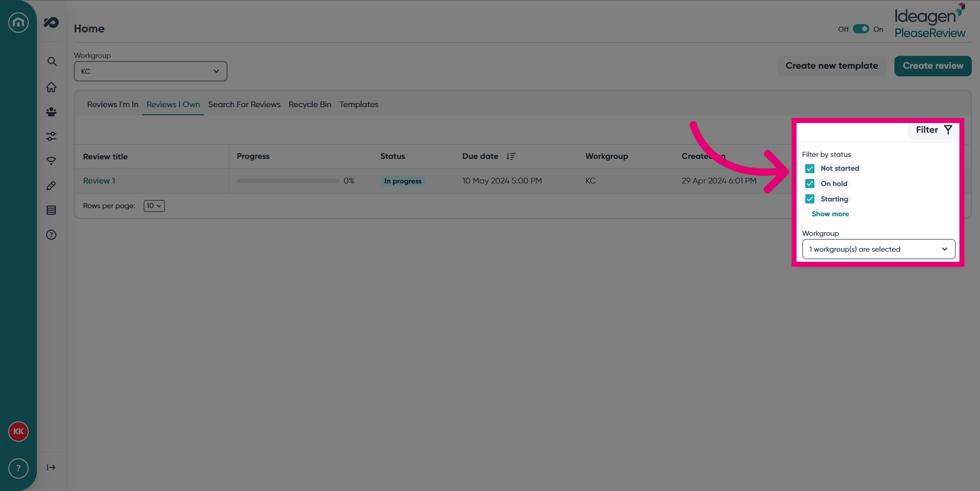Expand the workgroup(s) selected filter dropdown
980x491 pixels.
[x=879, y=249]
